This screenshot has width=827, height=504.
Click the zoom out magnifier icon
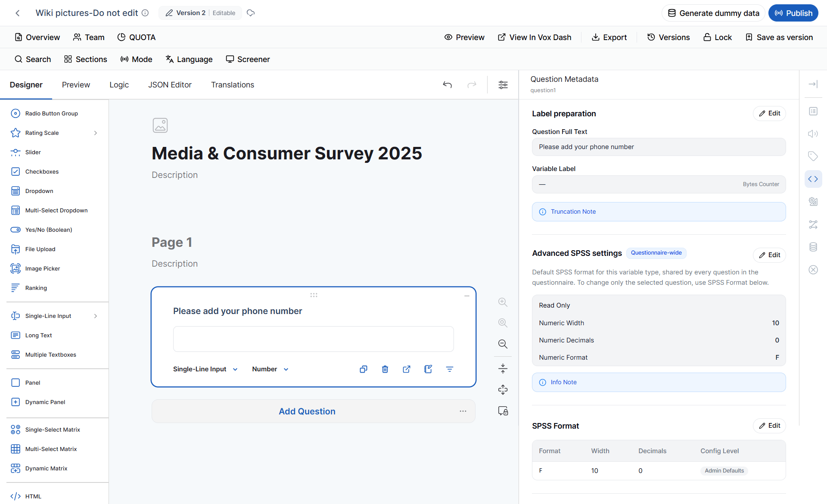coord(503,344)
